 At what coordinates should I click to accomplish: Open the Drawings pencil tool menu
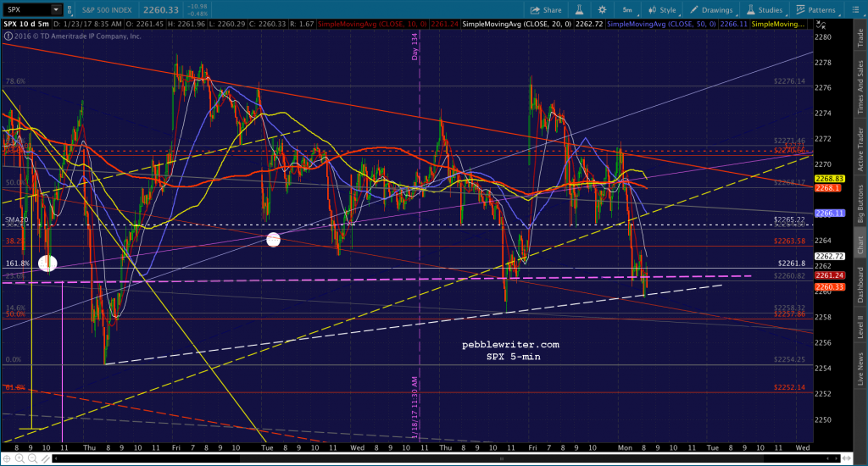[x=711, y=10]
